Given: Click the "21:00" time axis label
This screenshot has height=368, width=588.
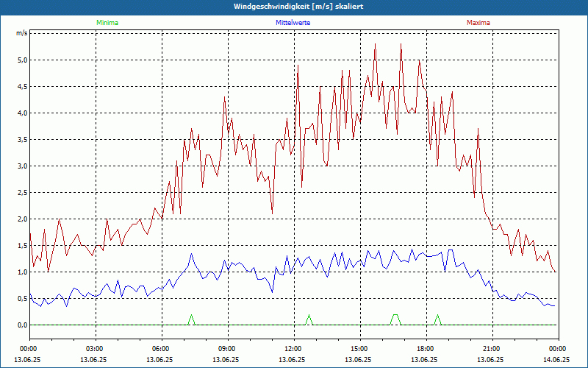Looking at the screenshot, I should coord(492,349).
